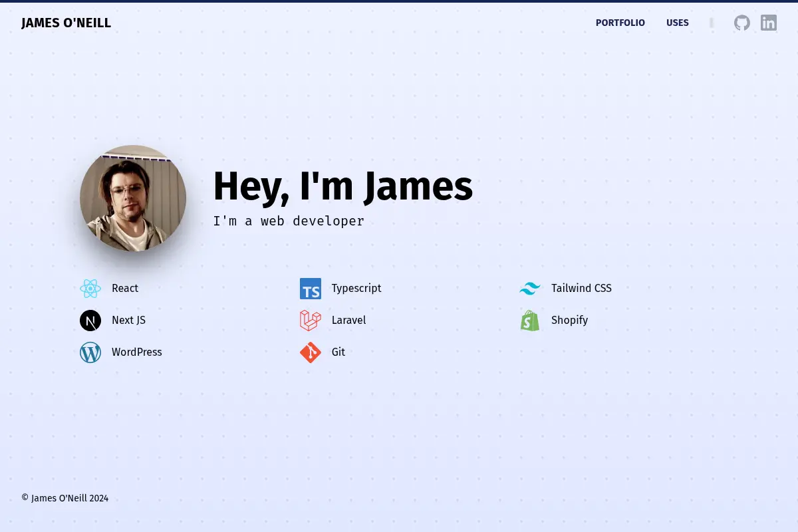Click the Git logo icon
798x532 pixels.
pyautogui.click(x=311, y=352)
